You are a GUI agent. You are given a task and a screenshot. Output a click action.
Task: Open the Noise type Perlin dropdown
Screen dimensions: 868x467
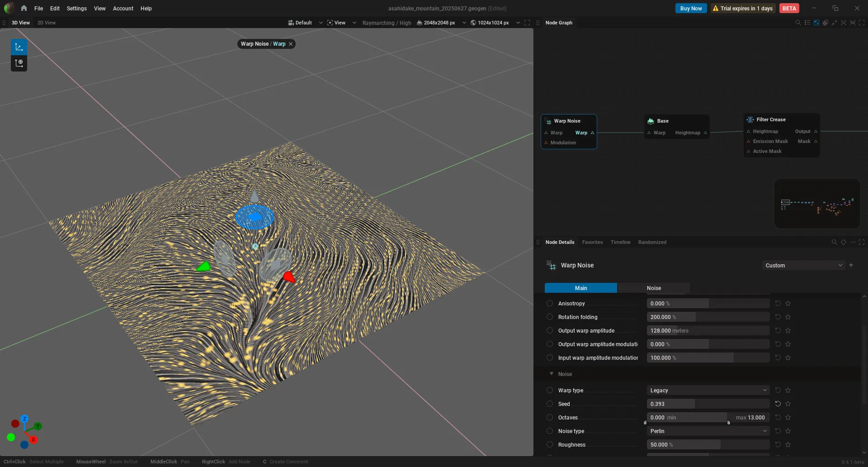click(x=708, y=431)
